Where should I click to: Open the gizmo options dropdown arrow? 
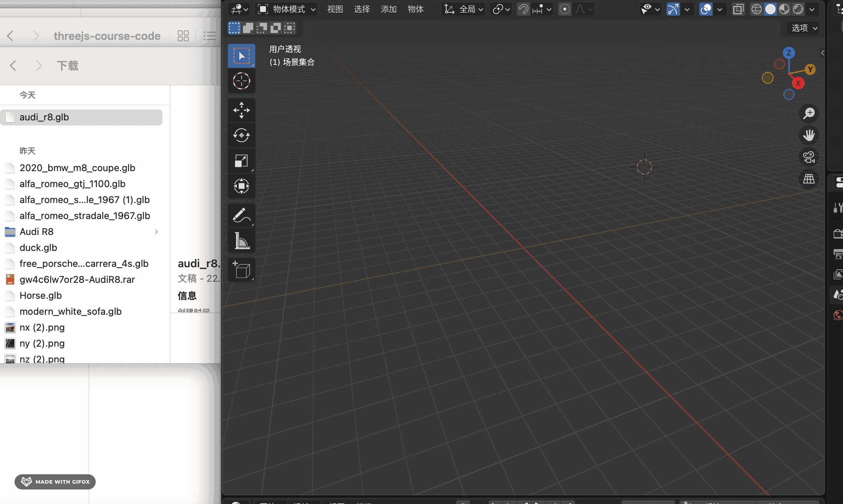[687, 9]
